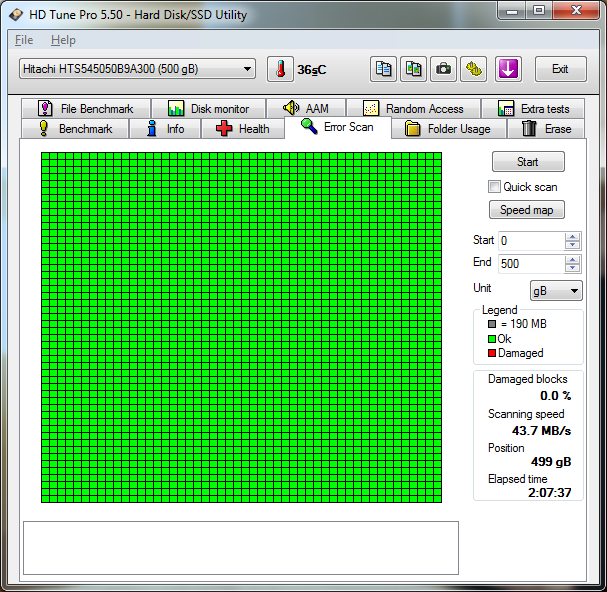Screen dimensions: 607x592
Task: Increase the Start value with up arrow
Action: point(573,237)
